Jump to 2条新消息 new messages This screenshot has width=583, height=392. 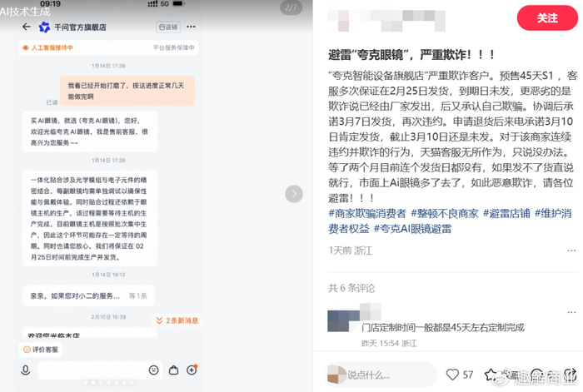(177, 320)
